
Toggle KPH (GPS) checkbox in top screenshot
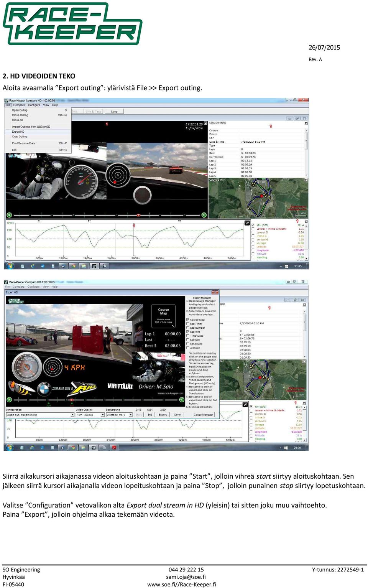[x=253, y=225]
